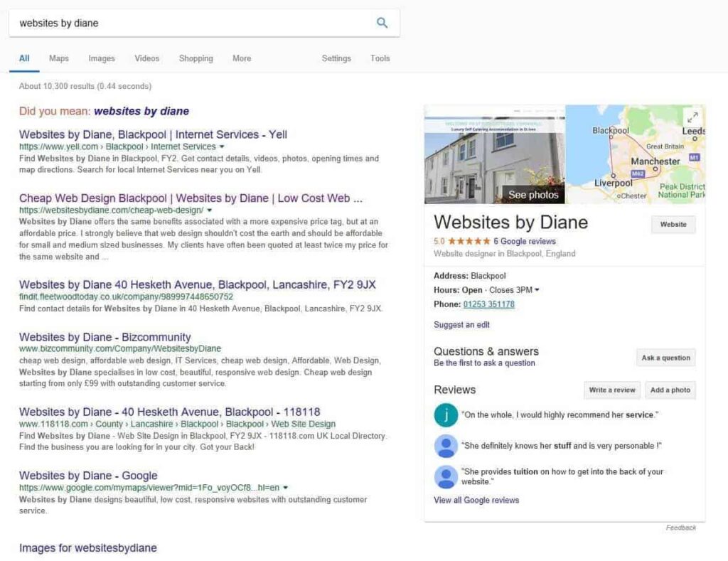The image size is (728, 561).
Task: Open the 'Websites by Diane, Blackpool | Internet Services - Yell' result
Action: (154, 134)
